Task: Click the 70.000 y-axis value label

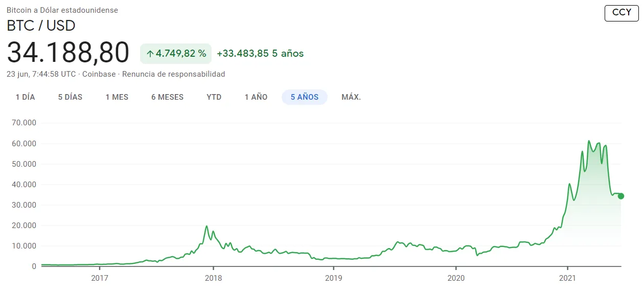Action: [24, 123]
